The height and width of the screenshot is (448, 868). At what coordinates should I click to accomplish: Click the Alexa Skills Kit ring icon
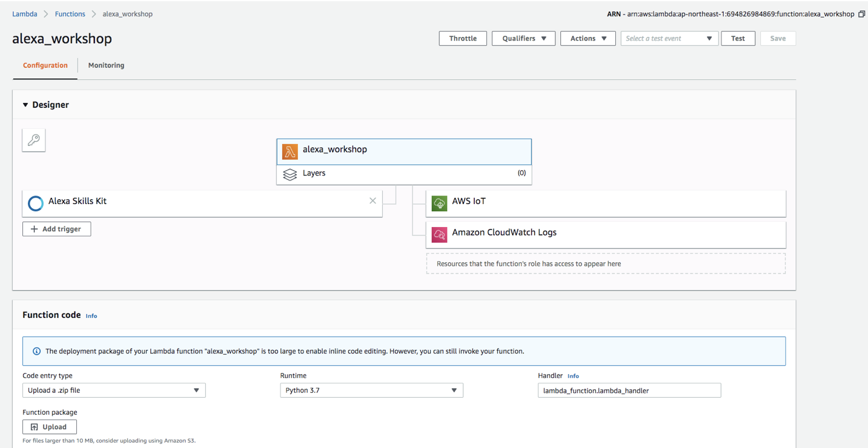coord(36,203)
